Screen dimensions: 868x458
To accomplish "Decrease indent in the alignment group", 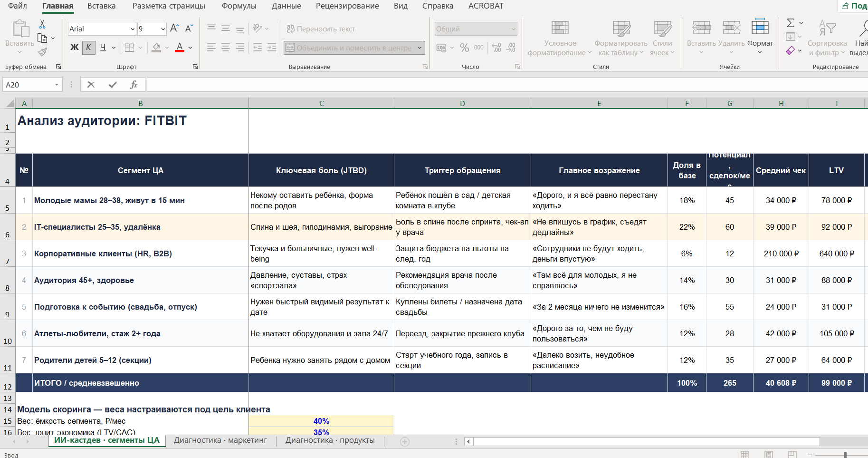I will pyautogui.click(x=258, y=48).
